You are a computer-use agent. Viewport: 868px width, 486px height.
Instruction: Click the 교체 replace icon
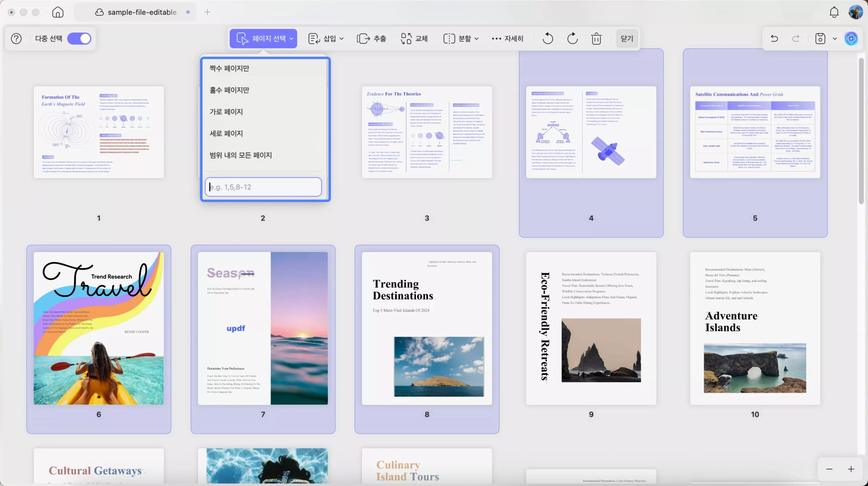pyautogui.click(x=406, y=39)
